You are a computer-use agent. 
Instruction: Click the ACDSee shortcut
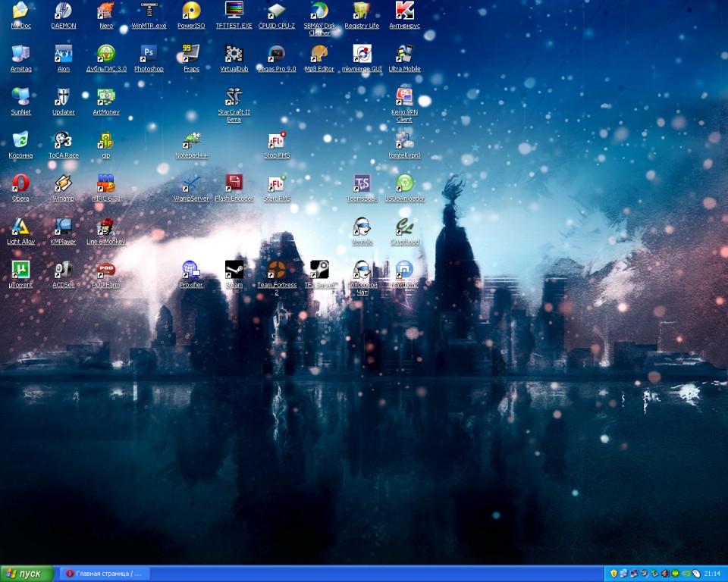click(x=64, y=270)
